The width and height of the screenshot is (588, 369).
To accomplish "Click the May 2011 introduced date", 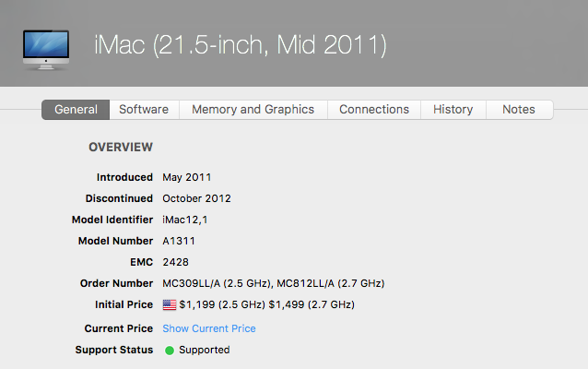I will 186,177.
